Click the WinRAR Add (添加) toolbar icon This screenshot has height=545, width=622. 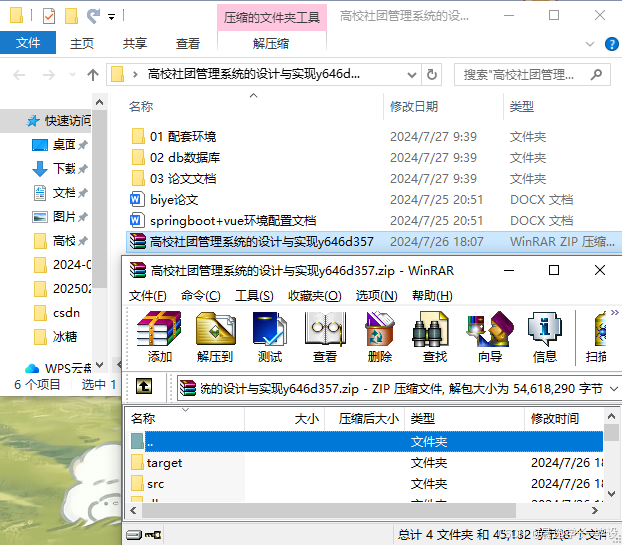click(159, 337)
